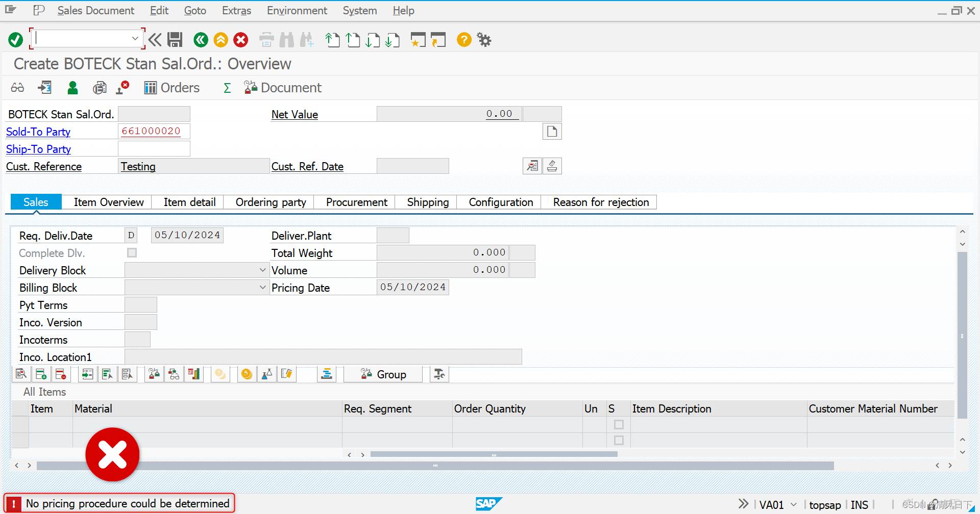Open the Sales Document menu
The height and width of the screenshot is (514, 980).
(95, 10)
